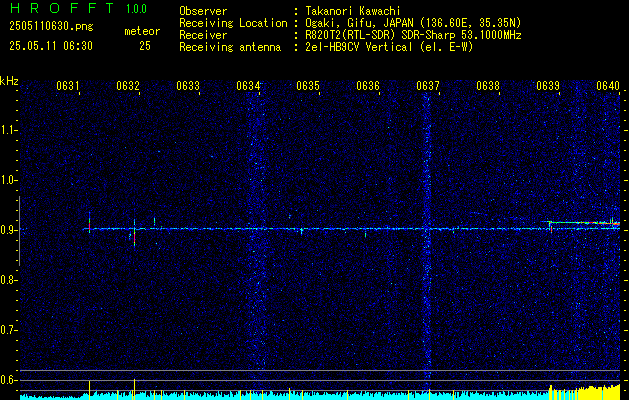Click the meteor echo spike near 0631

(x=89, y=223)
